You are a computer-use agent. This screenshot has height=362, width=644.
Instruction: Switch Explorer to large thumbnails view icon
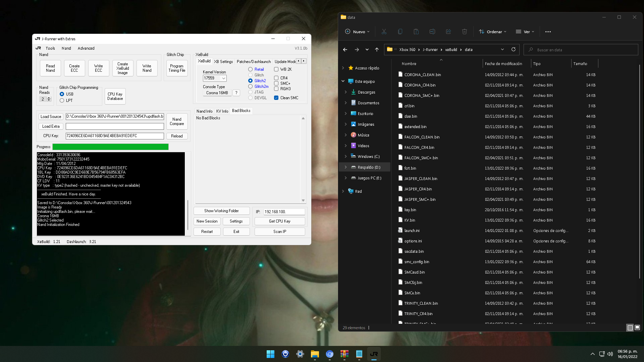click(637, 327)
